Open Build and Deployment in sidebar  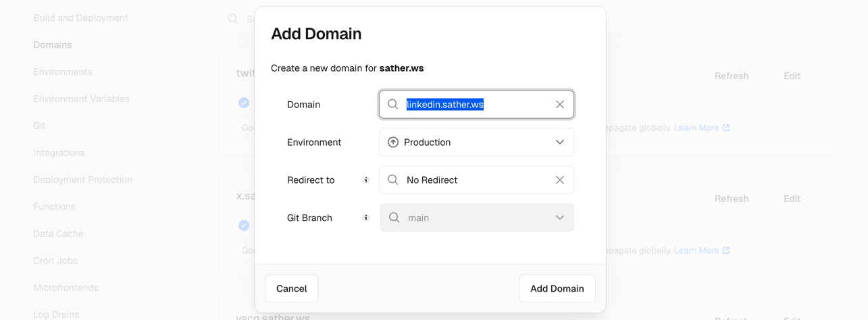pyautogui.click(x=80, y=18)
